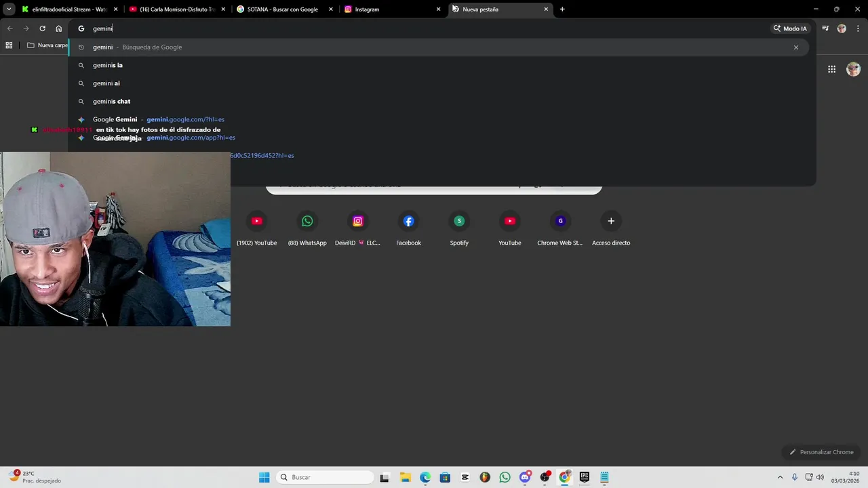
Task: Click the browser forward arrow
Action: tap(26, 28)
